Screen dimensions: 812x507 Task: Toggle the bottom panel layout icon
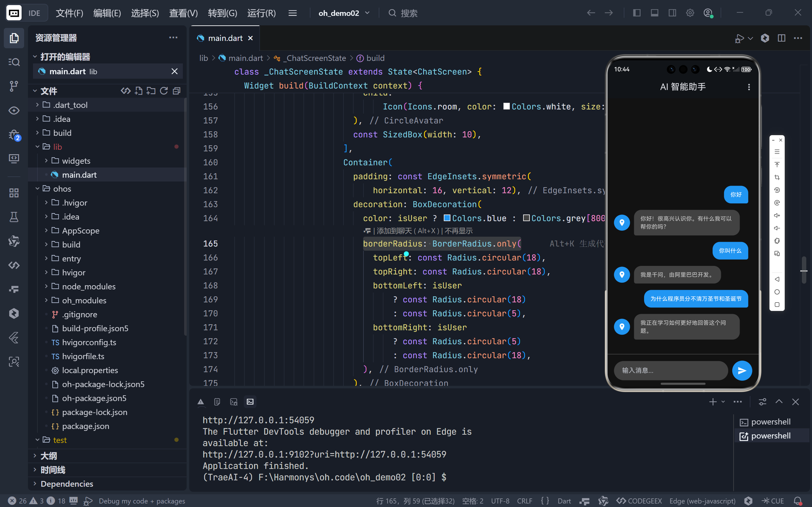[654, 13]
